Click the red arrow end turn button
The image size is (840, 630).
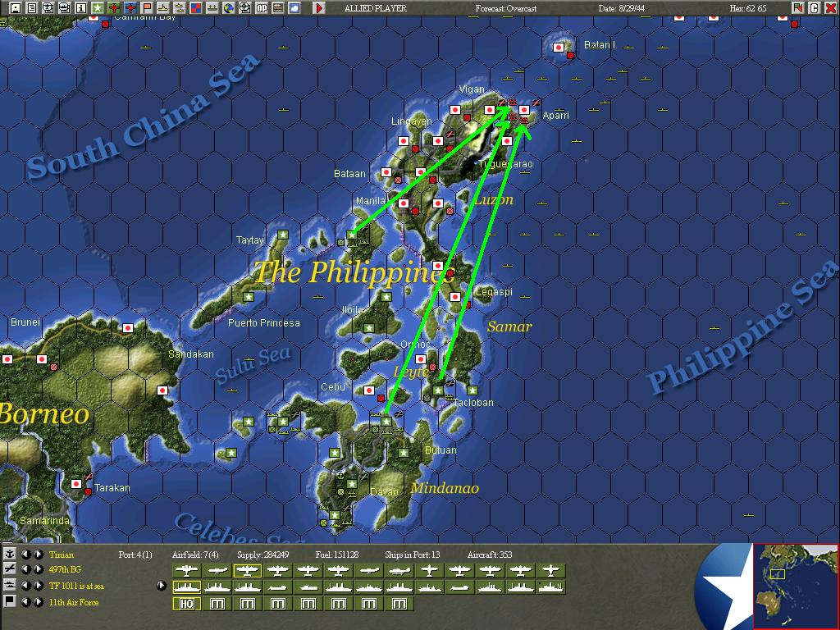(x=319, y=7)
